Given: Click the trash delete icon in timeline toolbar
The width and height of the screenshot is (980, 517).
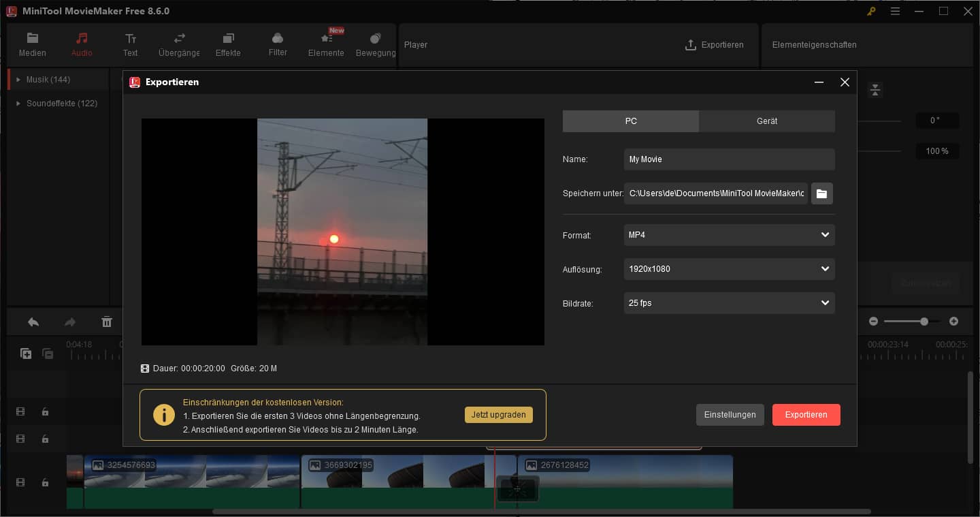Looking at the screenshot, I should (107, 322).
